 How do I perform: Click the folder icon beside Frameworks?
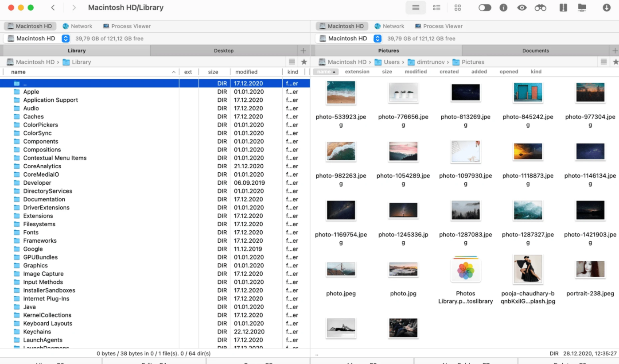pyautogui.click(x=17, y=241)
